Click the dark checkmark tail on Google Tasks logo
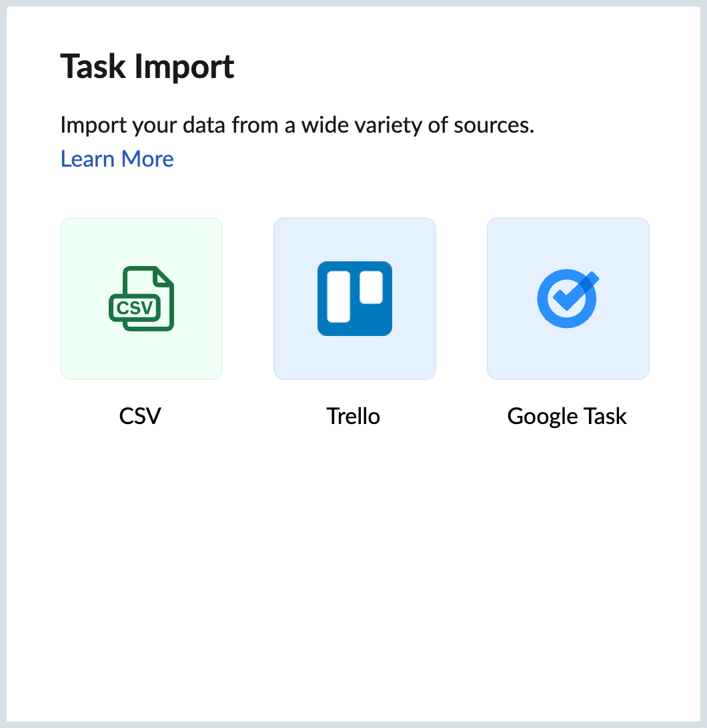707x728 pixels. coord(588,281)
